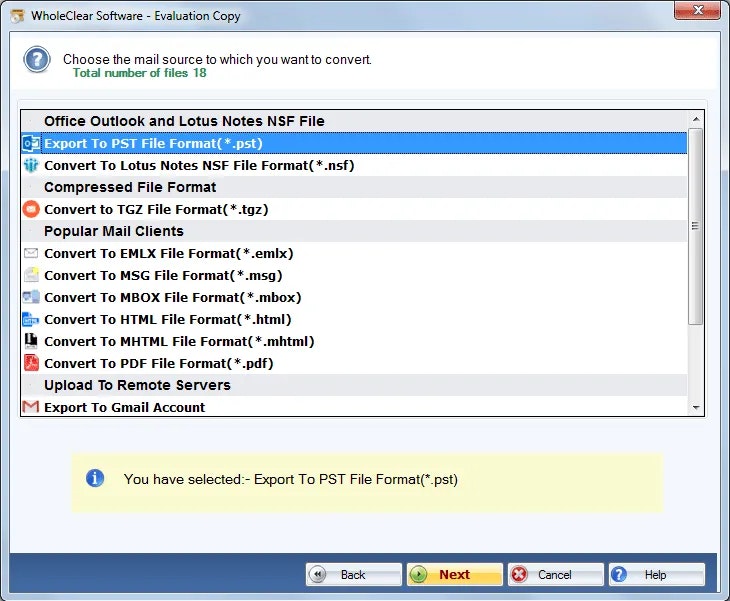The height and width of the screenshot is (601, 730).
Task: Pick Convert To HTML File Format(*.html)
Action: click(x=354, y=319)
